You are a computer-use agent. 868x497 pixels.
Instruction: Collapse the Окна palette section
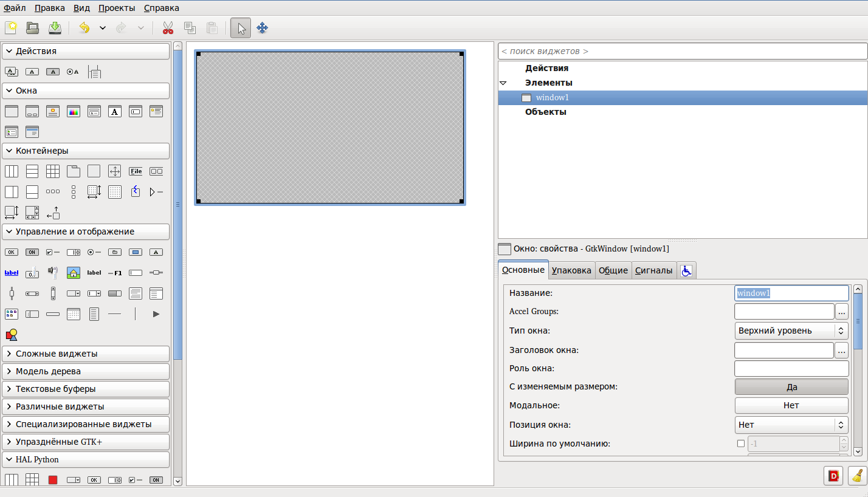click(86, 91)
